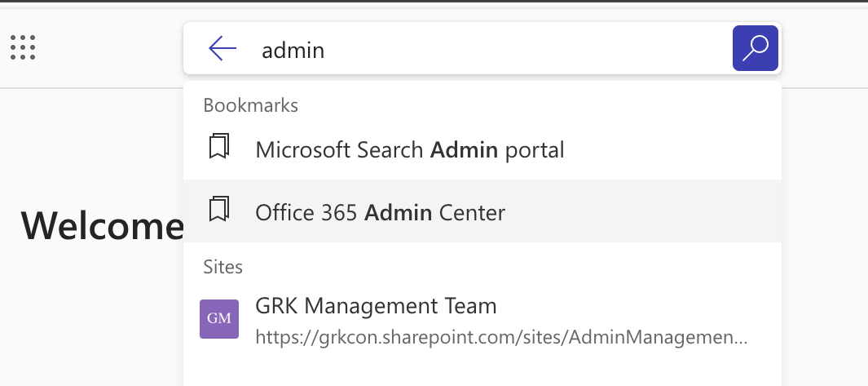Click bookmark icon beside Microsoft Search Admin portal
The width and height of the screenshot is (868, 386).
[218, 148]
